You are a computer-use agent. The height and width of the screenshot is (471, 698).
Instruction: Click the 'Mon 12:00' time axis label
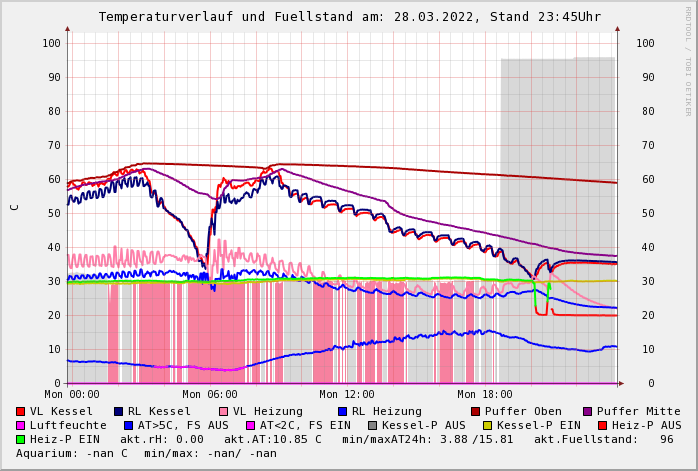coord(347,394)
